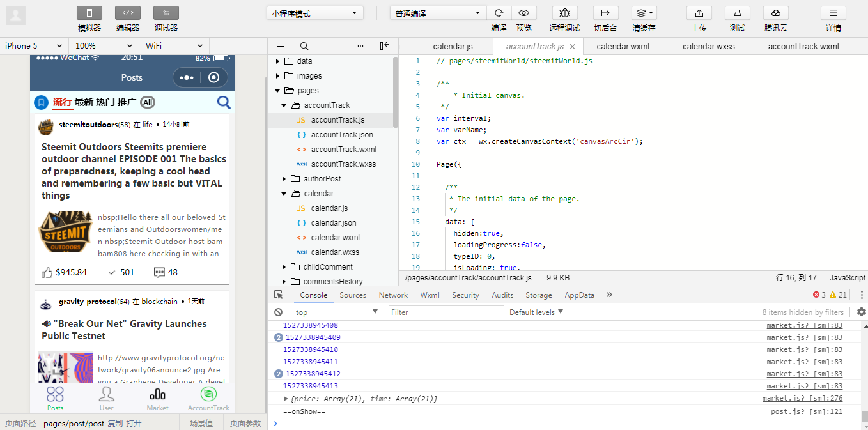The image size is (868, 430).
Task: Click the preview (预览) eye icon
Action: (523, 13)
